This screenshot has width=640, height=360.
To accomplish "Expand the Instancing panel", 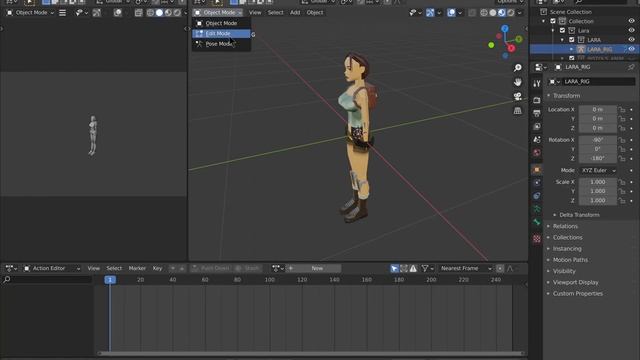I will tap(567, 249).
